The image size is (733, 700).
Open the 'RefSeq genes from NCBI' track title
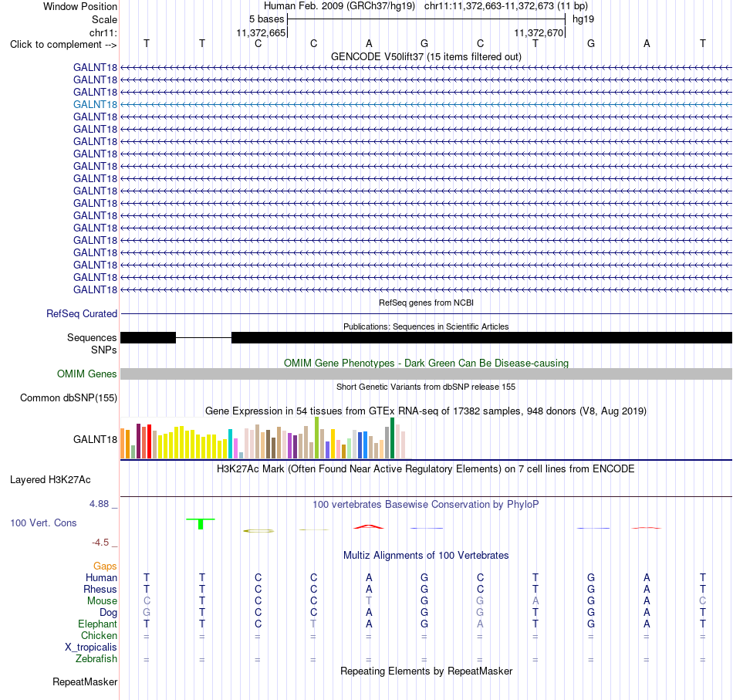pyautogui.click(x=426, y=303)
